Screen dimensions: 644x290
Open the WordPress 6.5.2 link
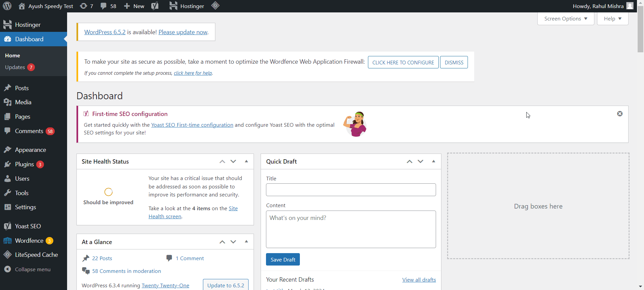coord(105,32)
